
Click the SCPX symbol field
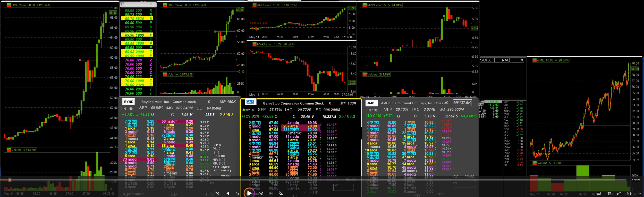tap(487, 60)
